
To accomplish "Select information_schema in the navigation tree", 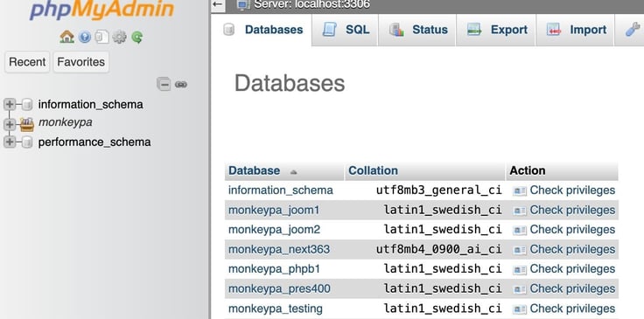I will [x=90, y=105].
